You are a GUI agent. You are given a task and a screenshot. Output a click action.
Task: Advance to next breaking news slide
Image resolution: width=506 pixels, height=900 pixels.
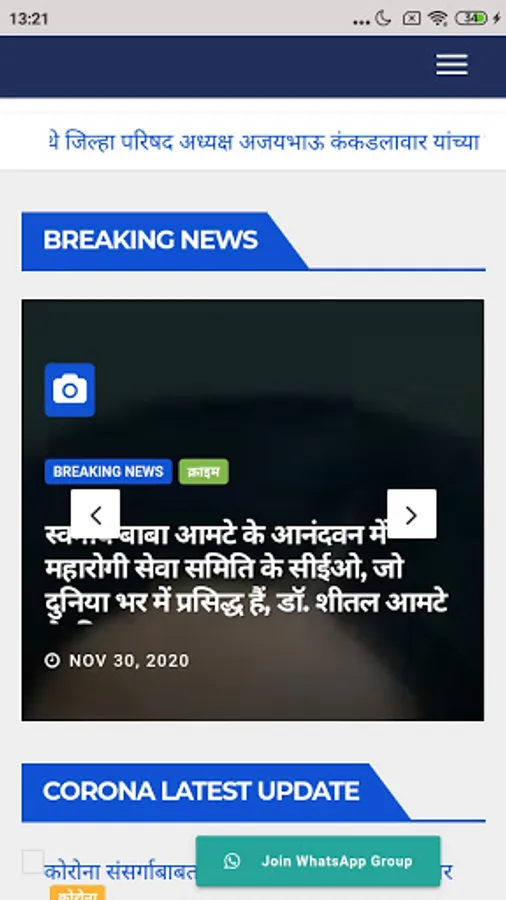pos(411,514)
